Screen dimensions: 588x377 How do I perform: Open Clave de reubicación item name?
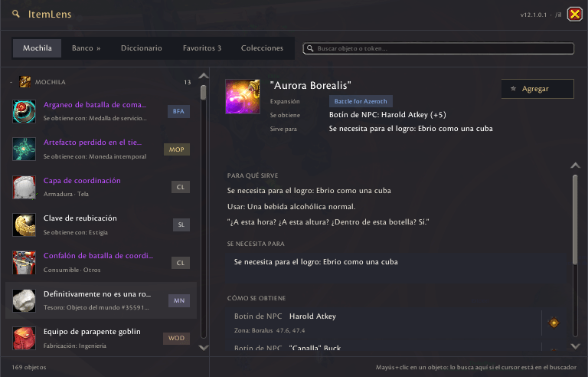pos(80,218)
